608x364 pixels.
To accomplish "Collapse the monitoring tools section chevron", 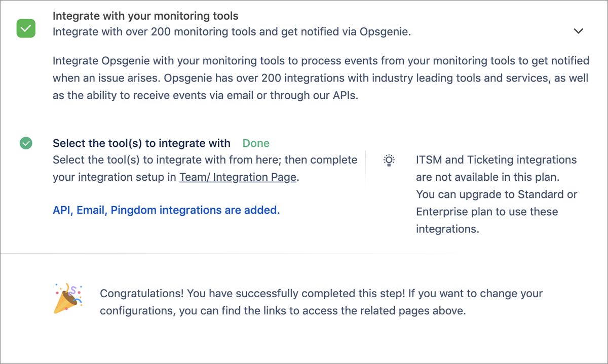I will point(578,31).
